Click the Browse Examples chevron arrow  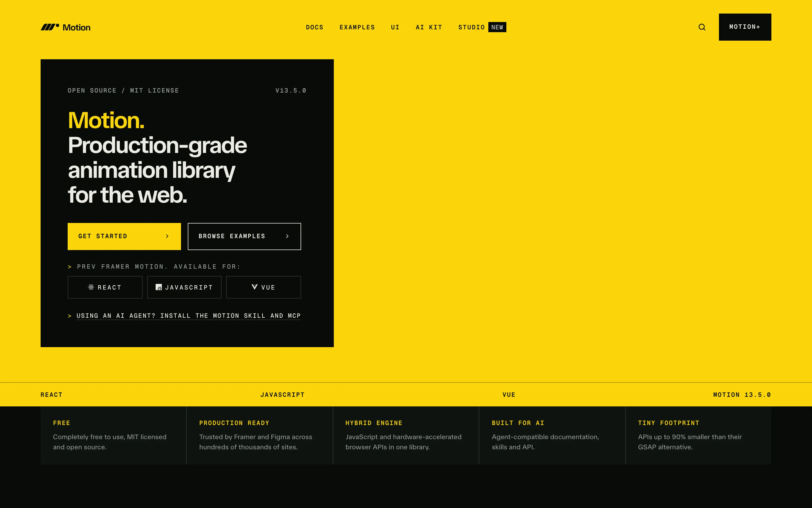click(287, 236)
